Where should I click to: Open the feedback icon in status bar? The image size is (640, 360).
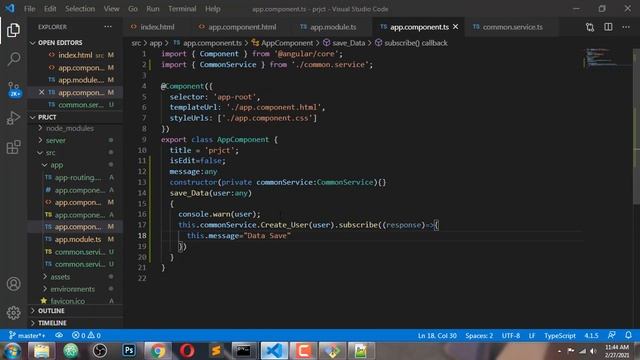pyautogui.click(x=611, y=335)
